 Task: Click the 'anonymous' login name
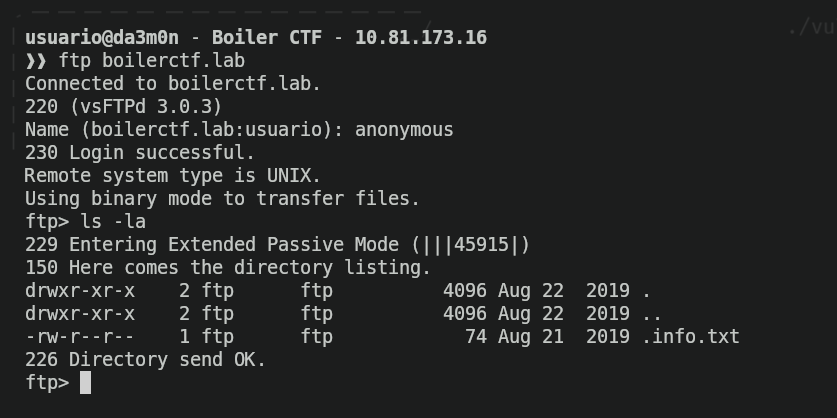point(404,129)
